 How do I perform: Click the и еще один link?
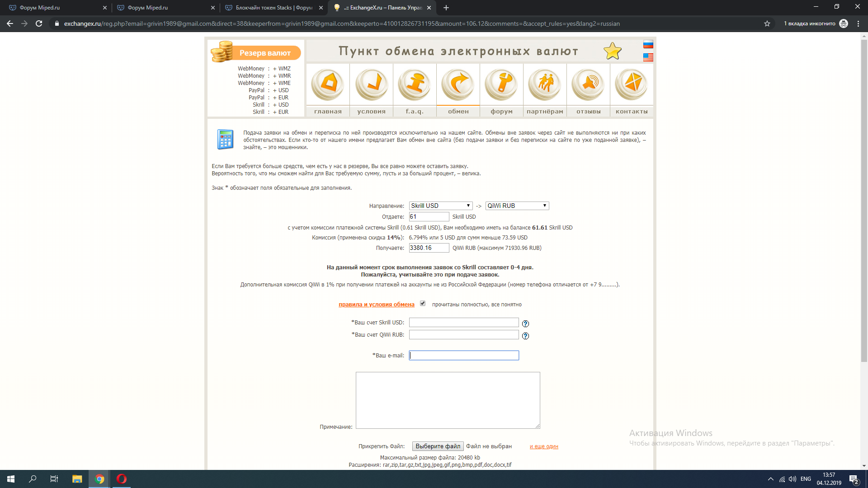click(x=544, y=446)
